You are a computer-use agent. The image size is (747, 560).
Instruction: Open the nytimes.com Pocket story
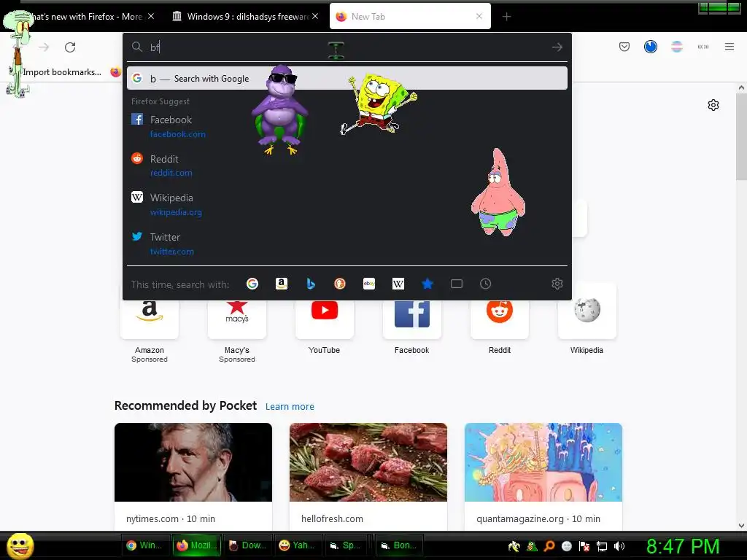click(193, 475)
